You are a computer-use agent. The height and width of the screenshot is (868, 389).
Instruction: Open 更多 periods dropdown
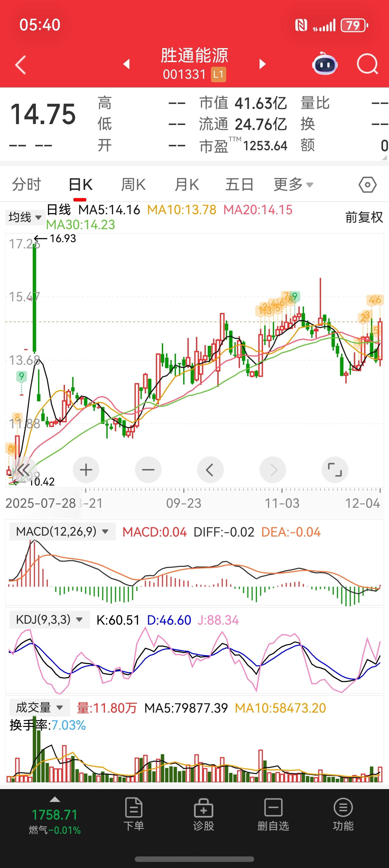coord(293,185)
